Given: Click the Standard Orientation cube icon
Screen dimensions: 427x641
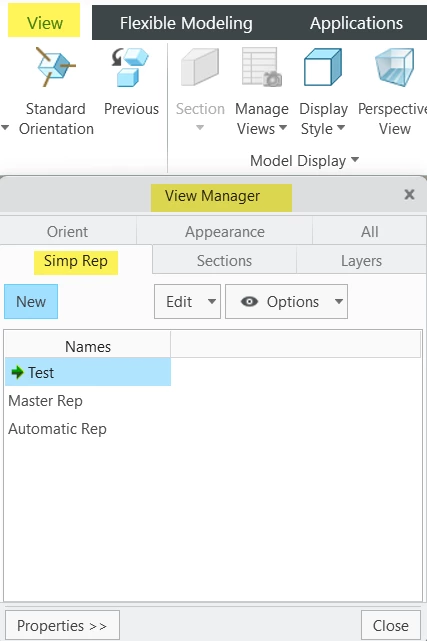Looking at the screenshot, I should pos(56,67).
